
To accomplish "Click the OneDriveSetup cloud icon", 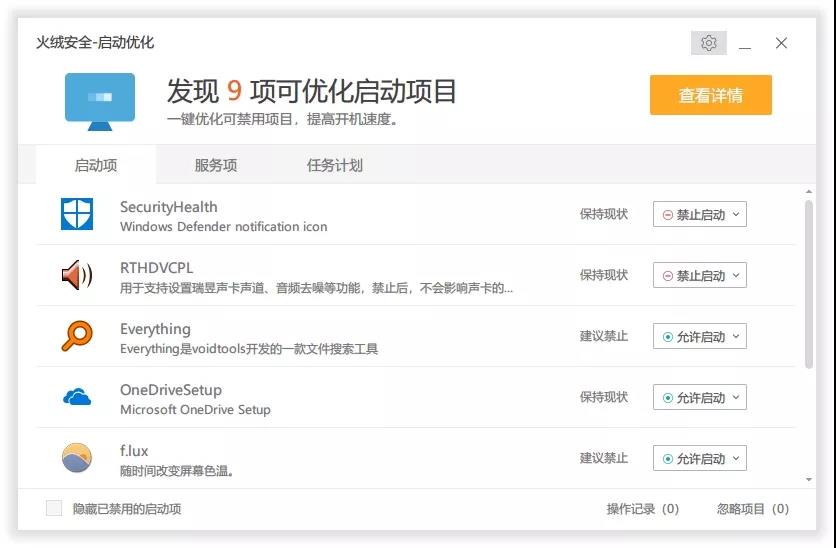I will (77, 397).
